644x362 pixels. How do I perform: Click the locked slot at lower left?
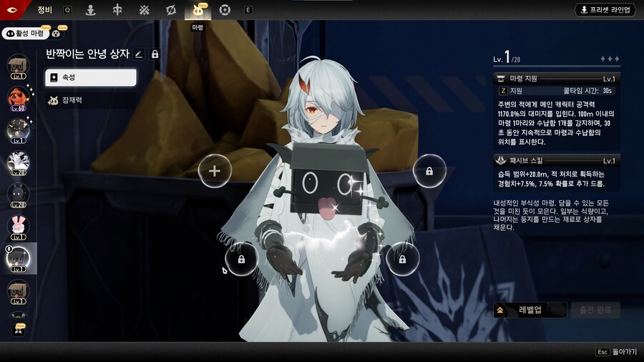click(x=242, y=258)
